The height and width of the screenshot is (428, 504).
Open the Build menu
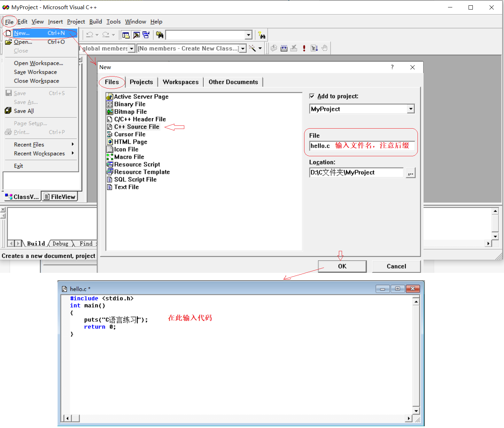pos(96,22)
